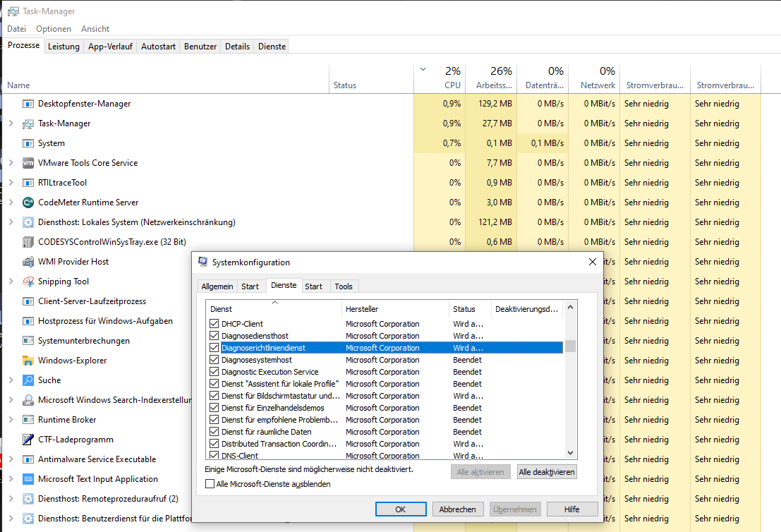Click the Desktopfenster-Manager process icon
This screenshot has width=781, height=532.
coord(28,104)
